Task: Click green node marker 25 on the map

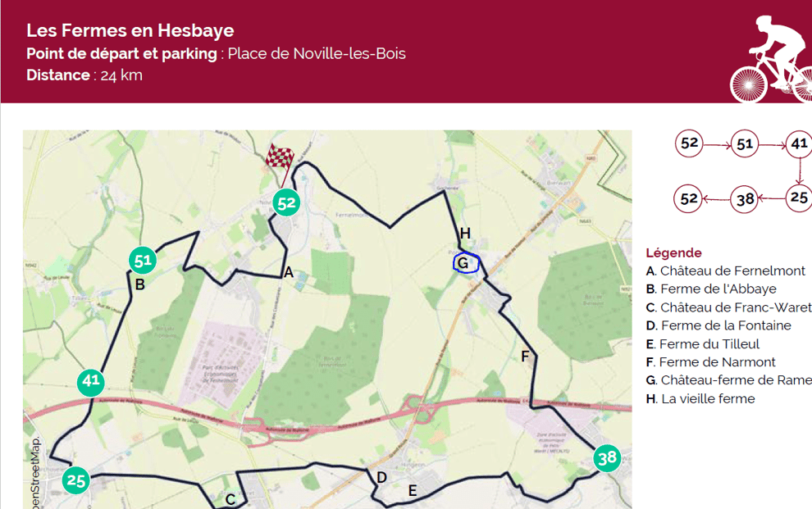Action: 76,479
